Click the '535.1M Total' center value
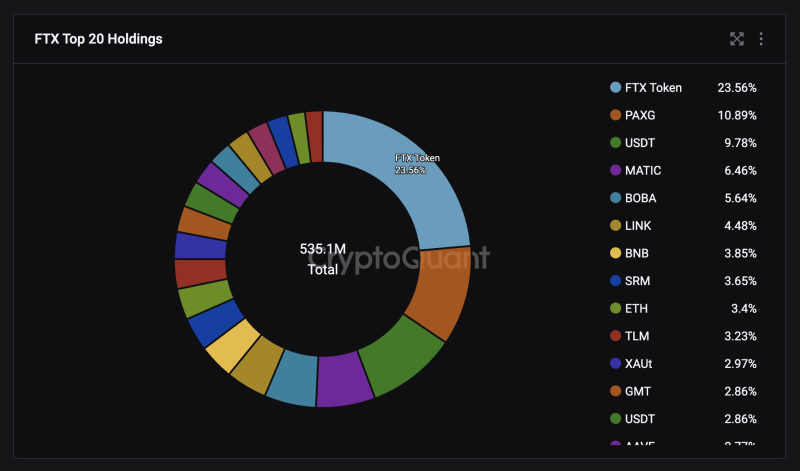 (x=322, y=259)
